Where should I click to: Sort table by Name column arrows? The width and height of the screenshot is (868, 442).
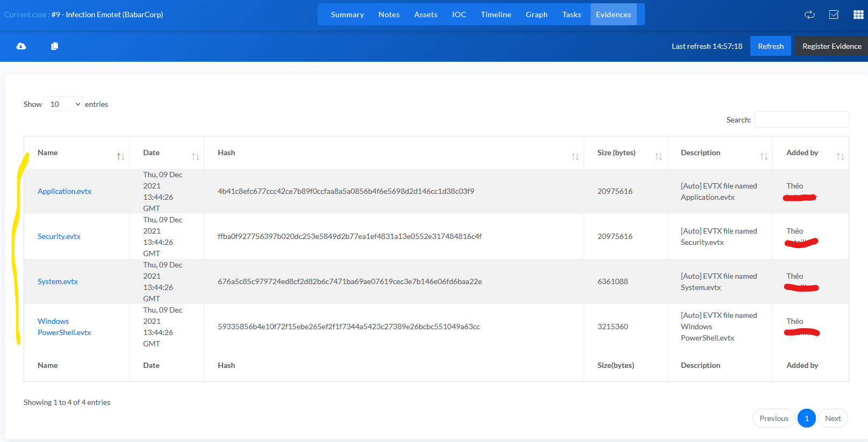point(120,156)
